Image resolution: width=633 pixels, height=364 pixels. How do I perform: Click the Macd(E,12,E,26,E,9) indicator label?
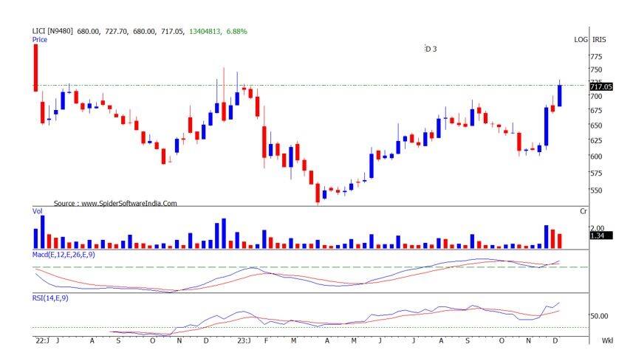(x=64, y=254)
